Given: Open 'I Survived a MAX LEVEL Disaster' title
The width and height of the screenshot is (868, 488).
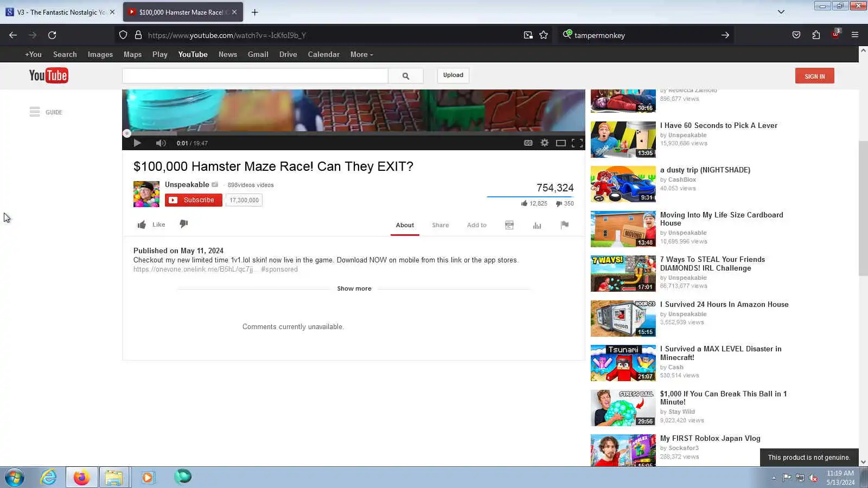Looking at the screenshot, I should pos(721,353).
